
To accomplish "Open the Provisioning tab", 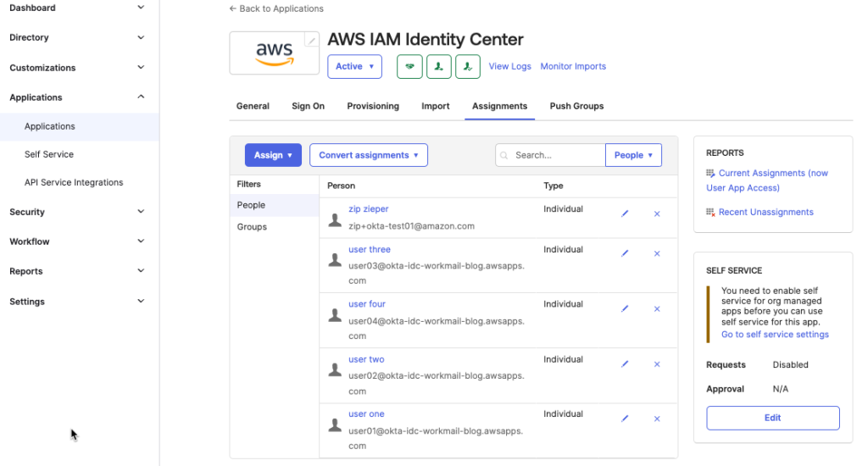I will tap(373, 106).
